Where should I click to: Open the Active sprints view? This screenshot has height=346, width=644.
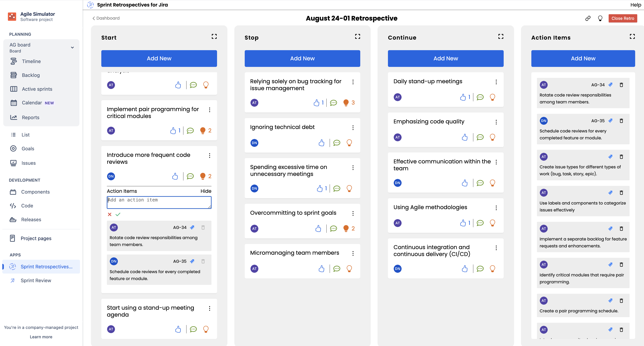pyautogui.click(x=37, y=89)
